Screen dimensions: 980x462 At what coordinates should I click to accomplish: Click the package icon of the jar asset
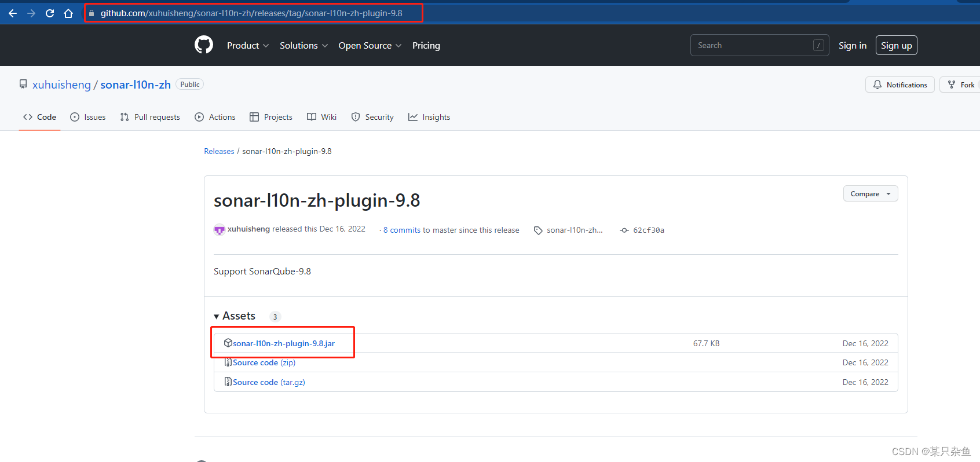[x=228, y=343]
